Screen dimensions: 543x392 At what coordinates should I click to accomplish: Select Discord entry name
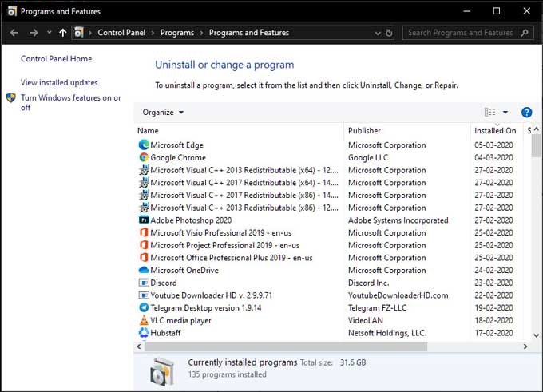pyautogui.click(x=164, y=283)
